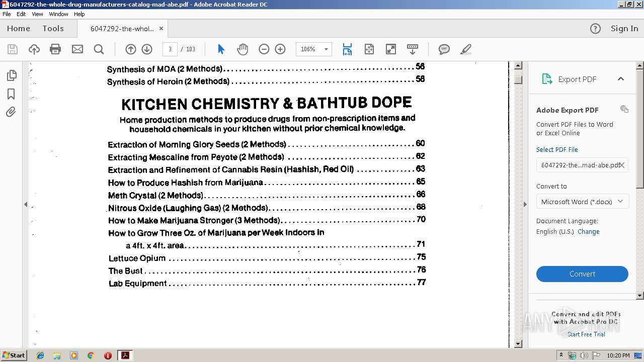This screenshot has width=644, height=362.
Task: Click the Save file icon
Action: pos(13,49)
